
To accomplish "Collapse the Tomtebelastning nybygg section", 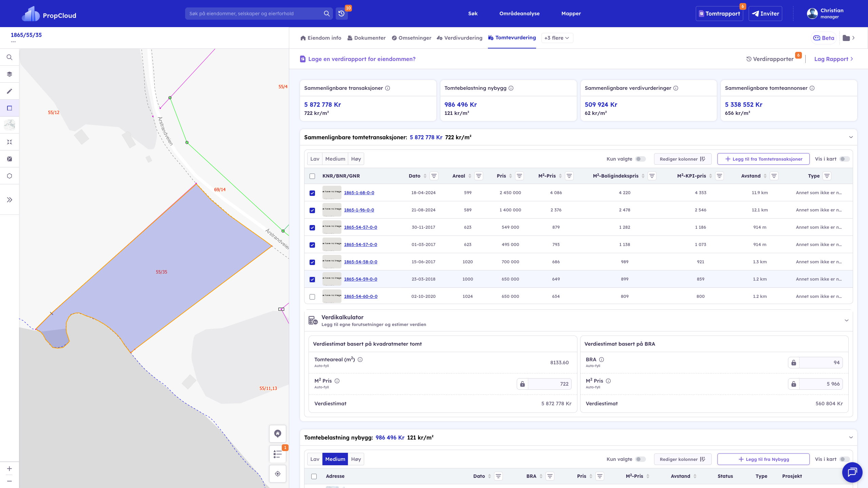I will pos(851,438).
